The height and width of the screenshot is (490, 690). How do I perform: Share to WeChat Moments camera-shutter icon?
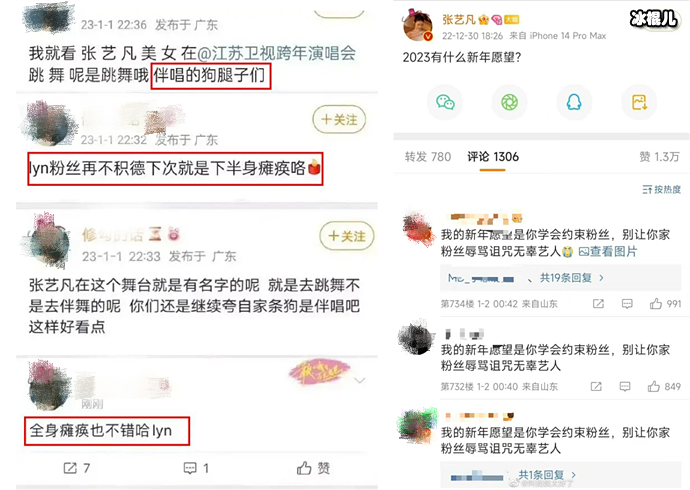point(510,102)
